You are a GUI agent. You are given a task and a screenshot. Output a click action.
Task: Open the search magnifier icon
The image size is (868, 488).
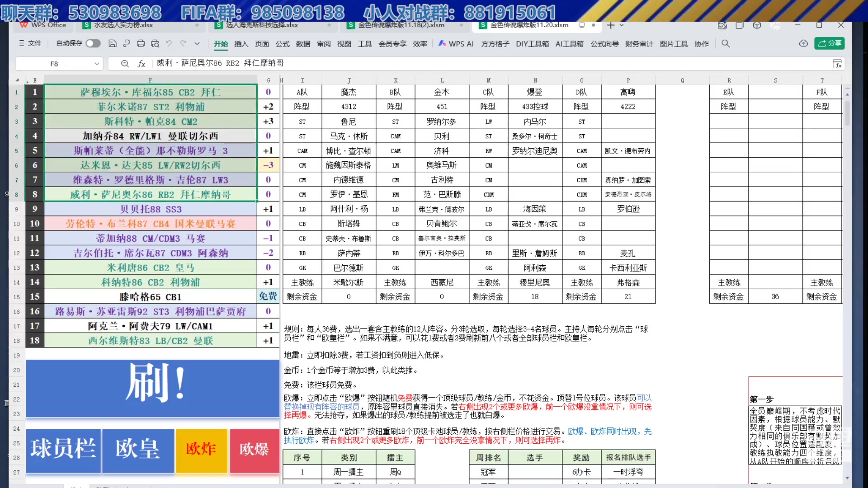pos(725,43)
